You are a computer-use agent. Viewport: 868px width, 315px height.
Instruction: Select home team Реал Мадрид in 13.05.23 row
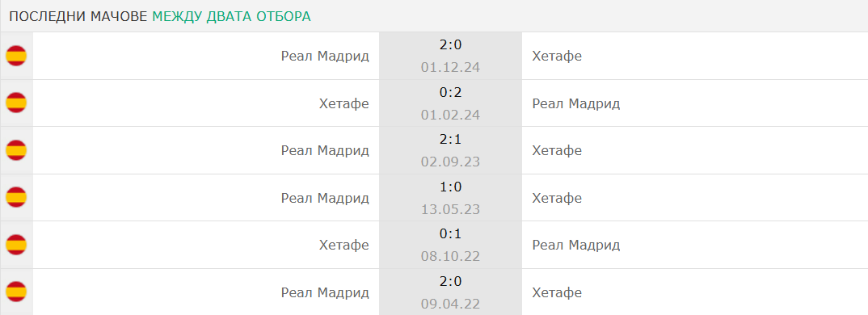[x=325, y=198]
